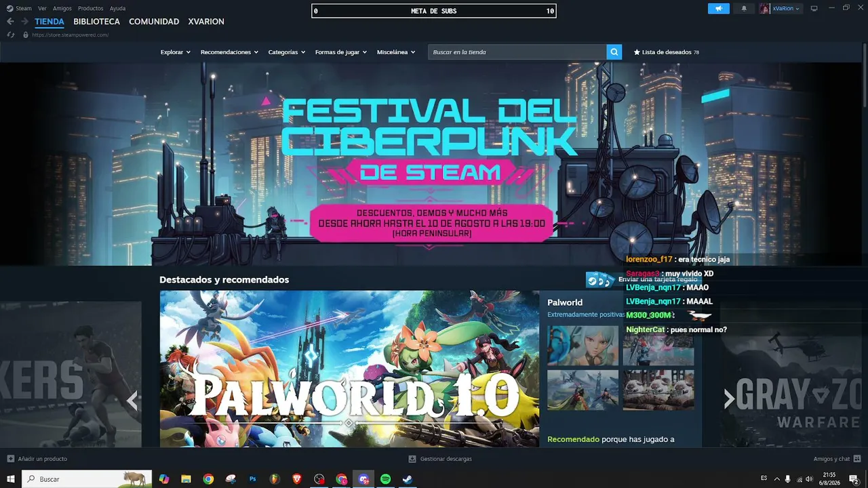Go back with the left arrow
This screenshot has width=868, height=488.
10,22
